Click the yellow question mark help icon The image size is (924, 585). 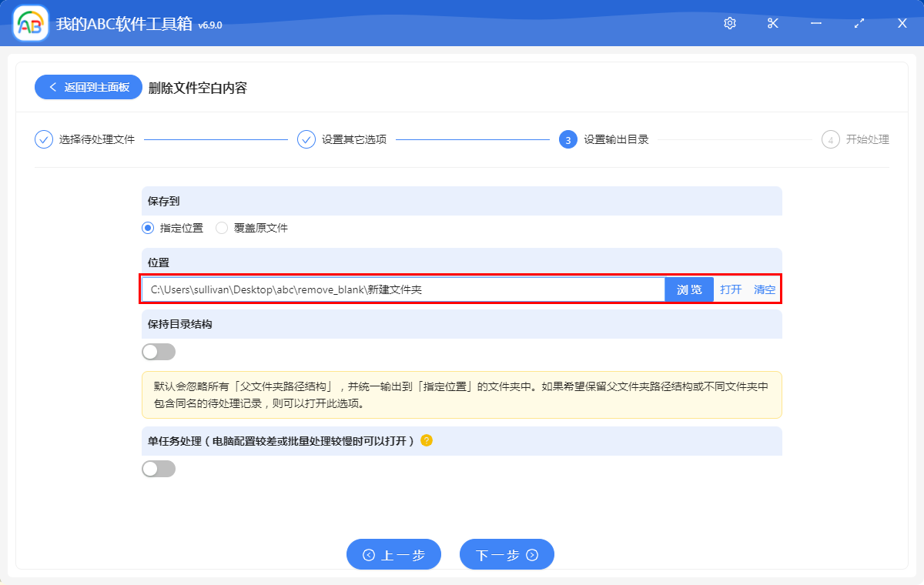[x=428, y=440]
